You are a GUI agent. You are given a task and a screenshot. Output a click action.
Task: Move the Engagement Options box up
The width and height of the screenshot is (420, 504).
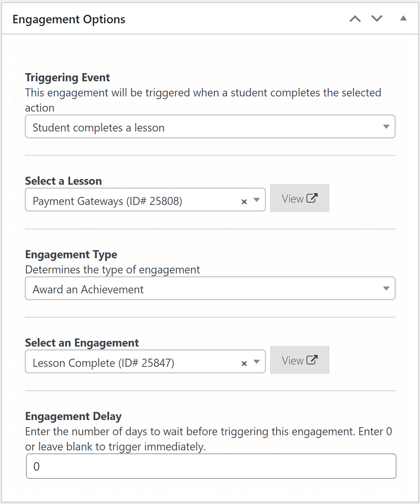tap(354, 18)
